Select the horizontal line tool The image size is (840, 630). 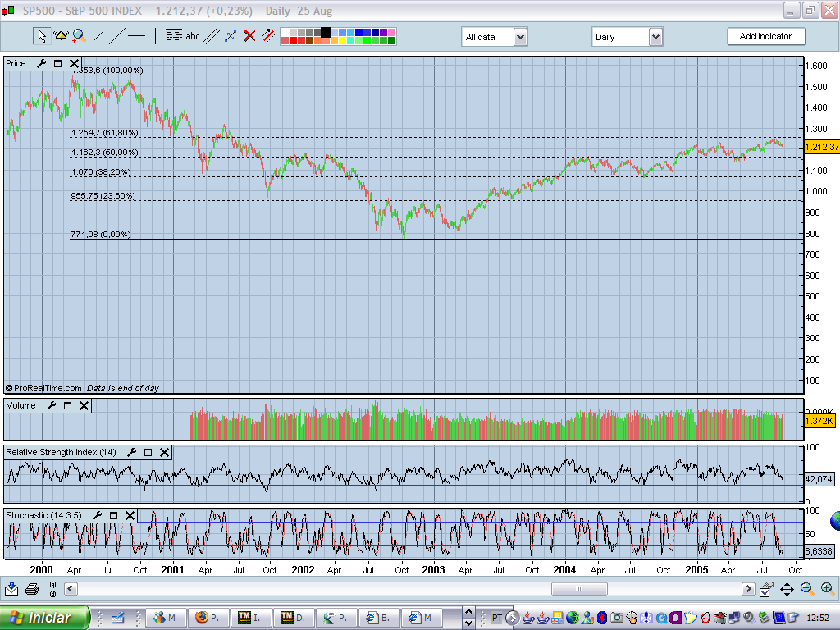point(136,35)
